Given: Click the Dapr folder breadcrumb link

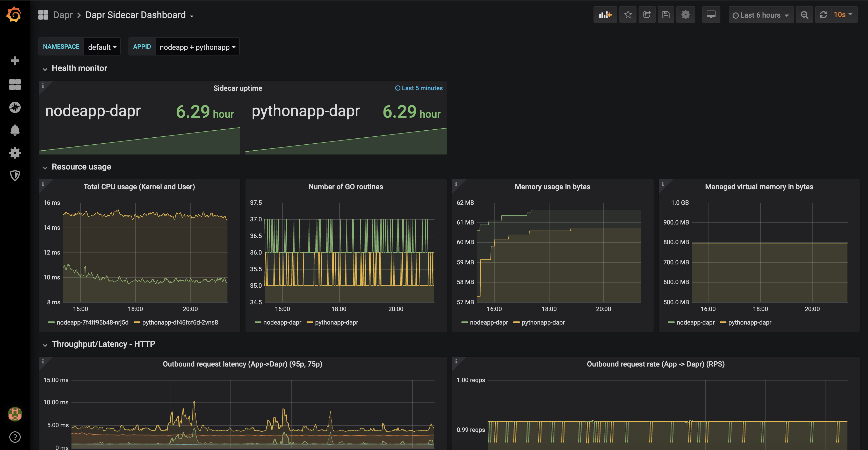Looking at the screenshot, I should point(63,15).
